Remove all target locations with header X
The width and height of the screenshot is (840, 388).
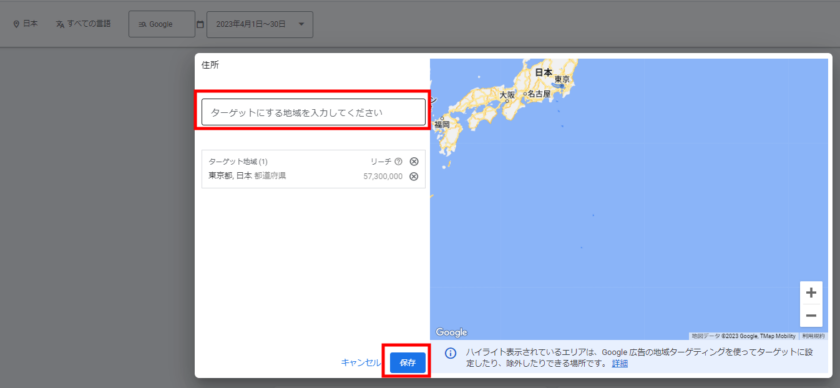click(x=414, y=161)
